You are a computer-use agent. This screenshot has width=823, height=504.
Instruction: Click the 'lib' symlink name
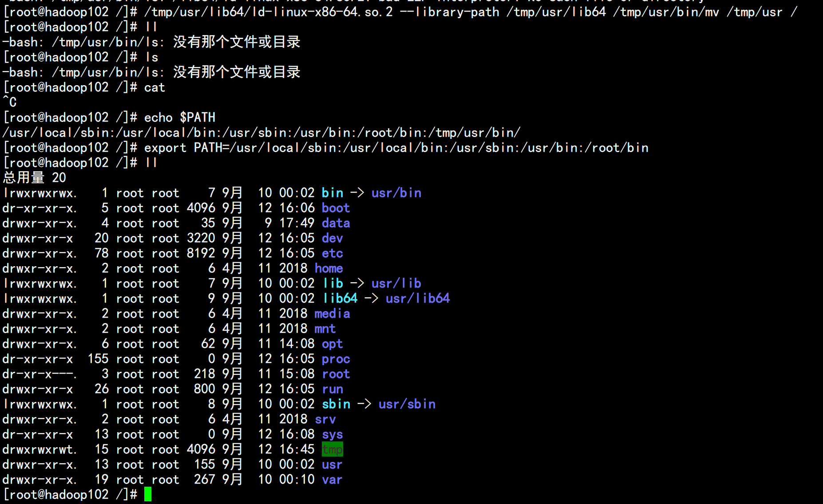(333, 283)
